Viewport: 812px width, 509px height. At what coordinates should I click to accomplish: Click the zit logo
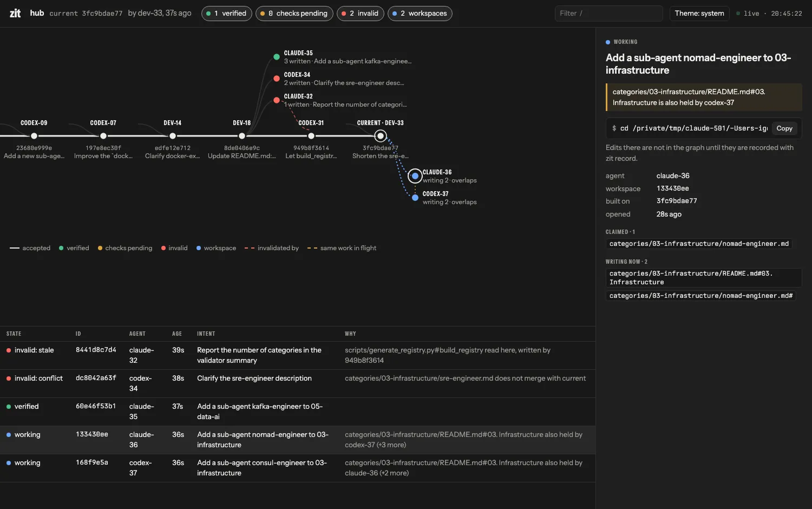pyautogui.click(x=15, y=14)
